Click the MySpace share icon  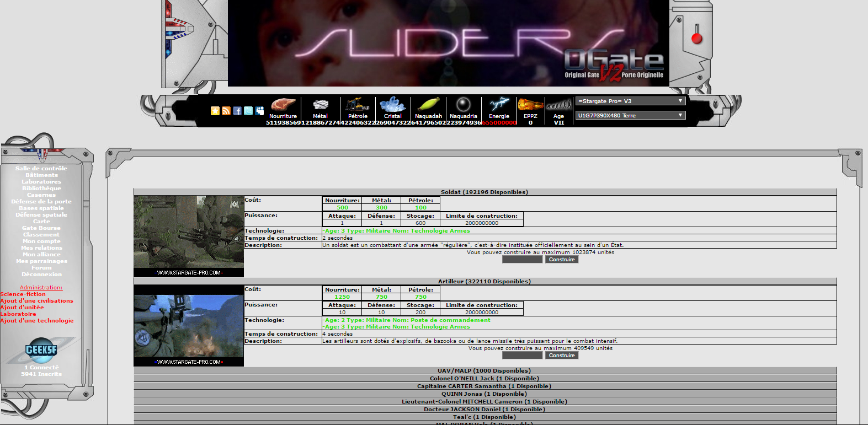click(x=259, y=111)
